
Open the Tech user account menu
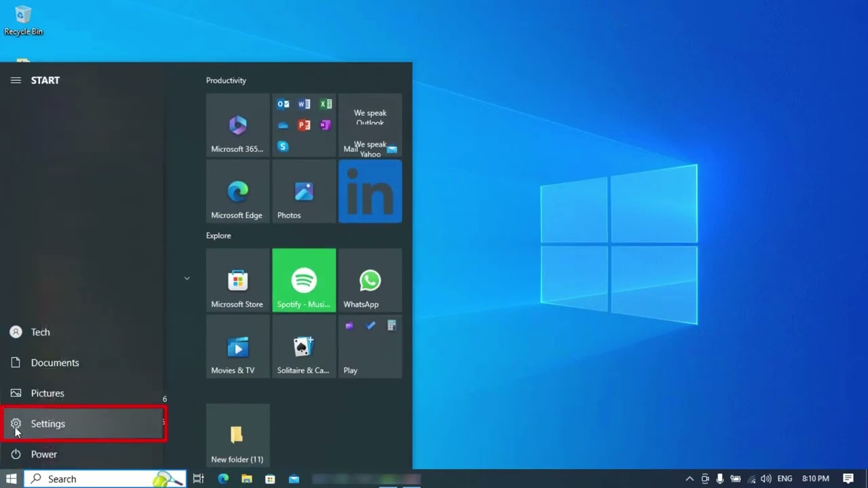[x=82, y=332]
